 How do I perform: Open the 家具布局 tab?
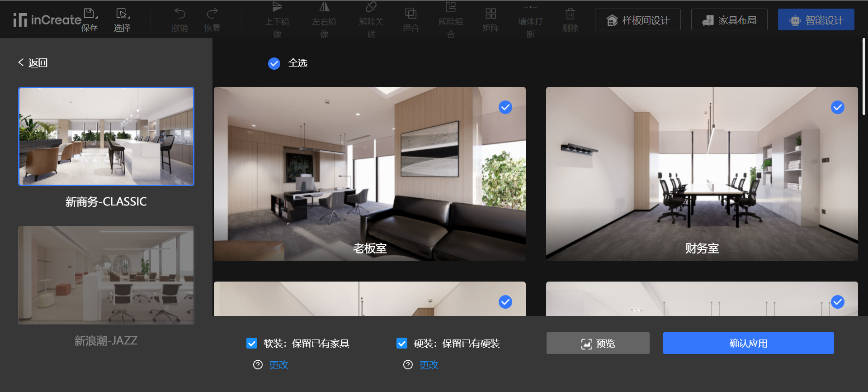[x=729, y=20]
